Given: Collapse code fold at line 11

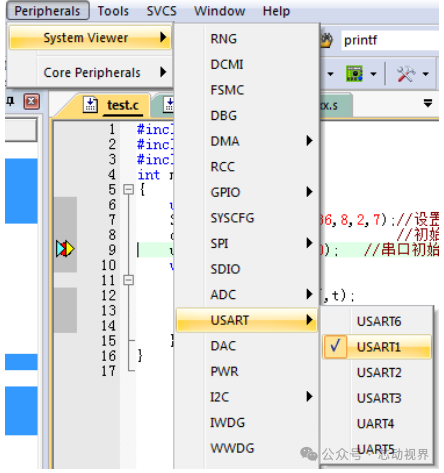Looking at the screenshot, I should [x=128, y=280].
